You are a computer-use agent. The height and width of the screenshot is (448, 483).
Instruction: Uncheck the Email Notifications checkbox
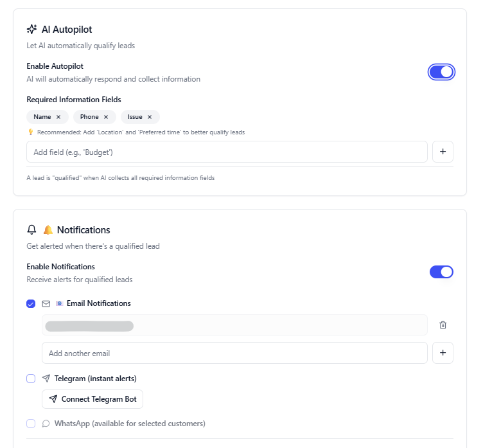tap(31, 303)
